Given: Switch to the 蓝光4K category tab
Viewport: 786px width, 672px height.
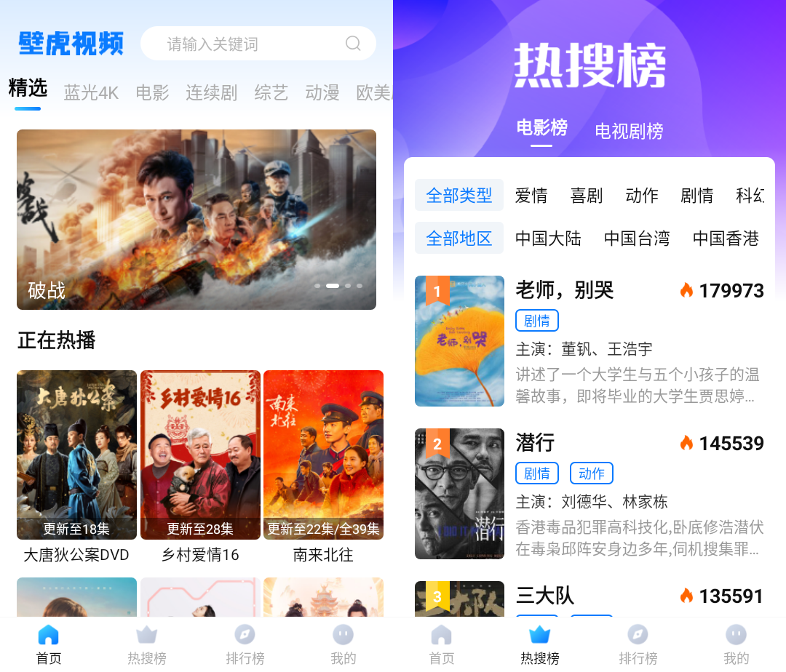Looking at the screenshot, I should [91, 92].
